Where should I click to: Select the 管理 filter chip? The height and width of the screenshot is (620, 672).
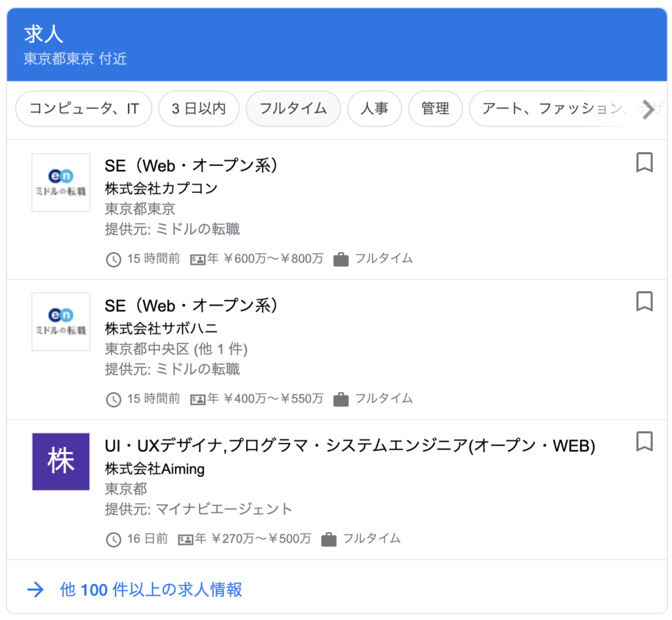pyautogui.click(x=435, y=109)
